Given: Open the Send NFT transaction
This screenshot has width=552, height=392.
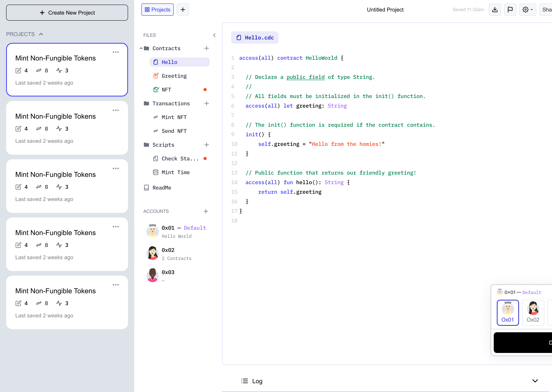Looking at the screenshot, I should [174, 131].
